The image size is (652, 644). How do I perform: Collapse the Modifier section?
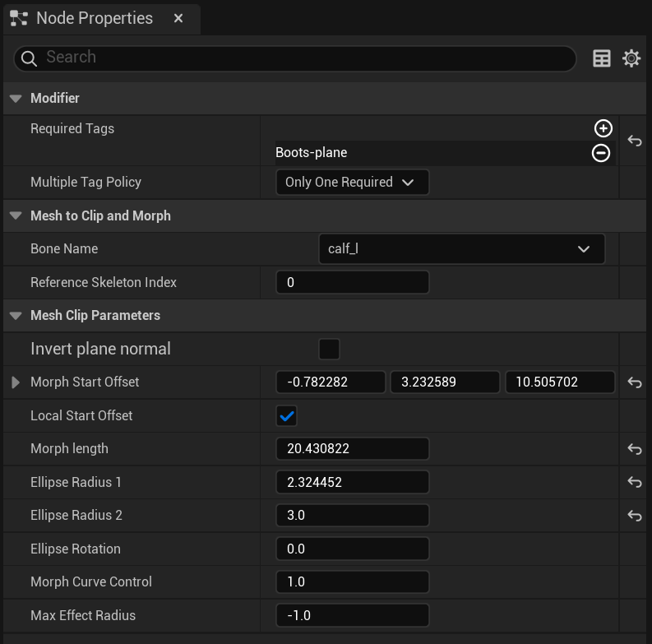16,99
